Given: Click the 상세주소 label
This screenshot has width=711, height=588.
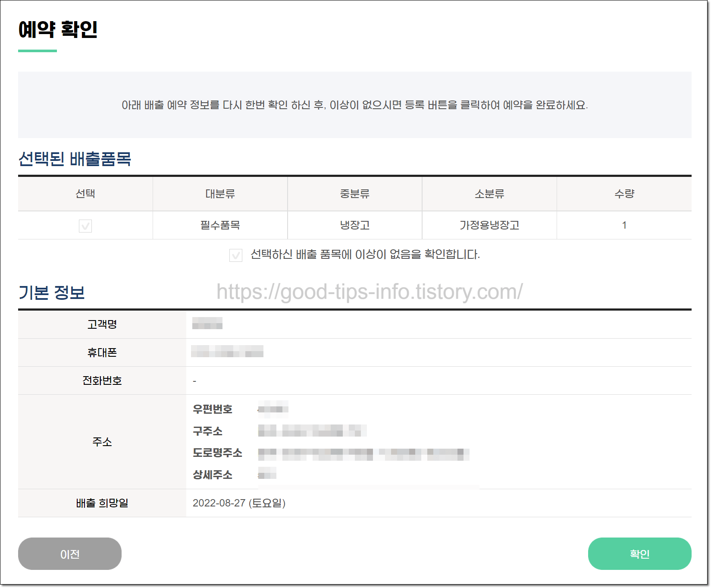Looking at the screenshot, I should click(x=213, y=475).
